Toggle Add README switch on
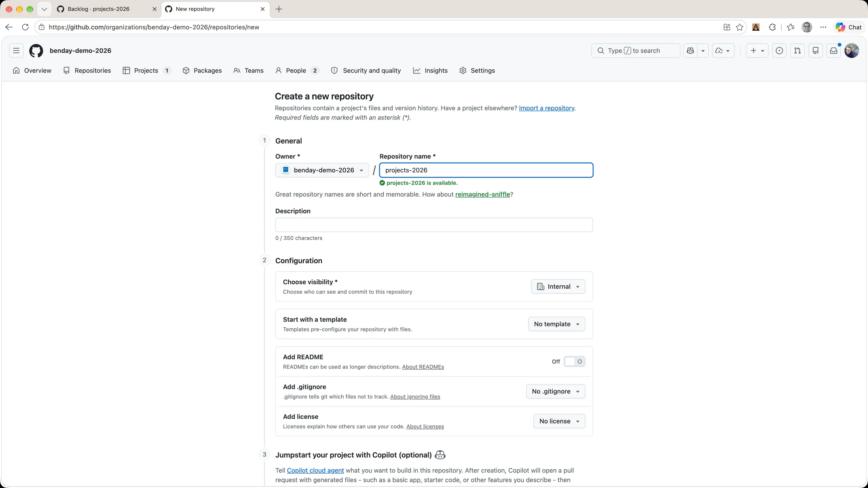This screenshot has width=868, height=488. [x=574, y=361]
